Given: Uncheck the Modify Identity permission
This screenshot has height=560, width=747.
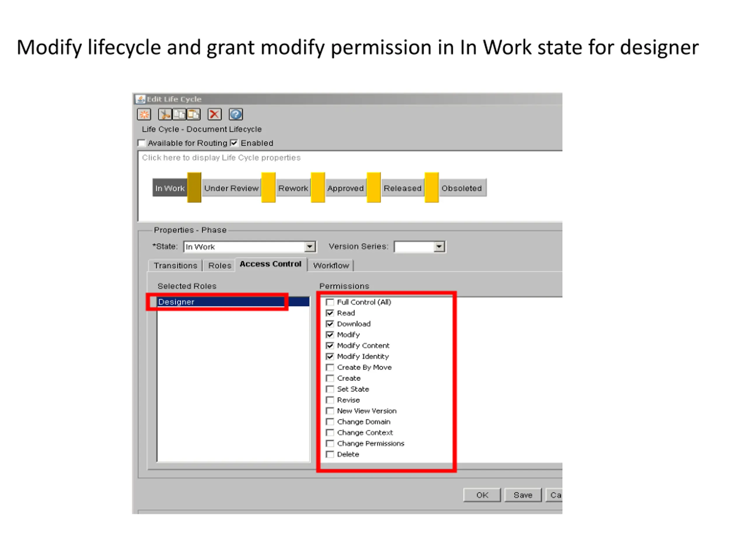Looking at the screenshot, I should [330, 356].
